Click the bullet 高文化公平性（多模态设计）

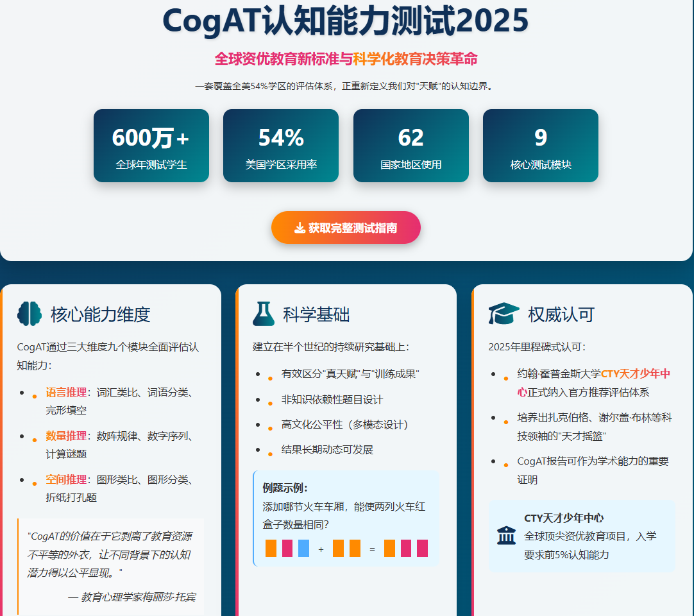coord(345,425)
